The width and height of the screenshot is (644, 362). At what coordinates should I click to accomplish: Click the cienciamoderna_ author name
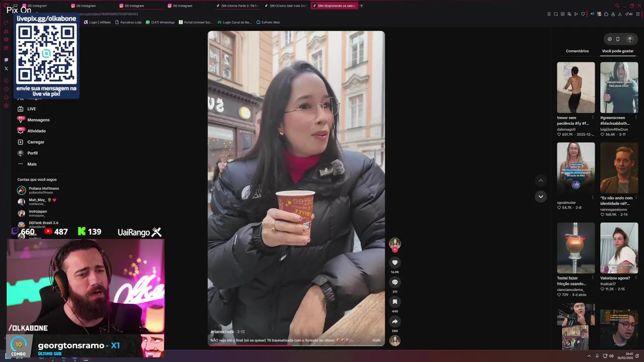click(571, 290)
